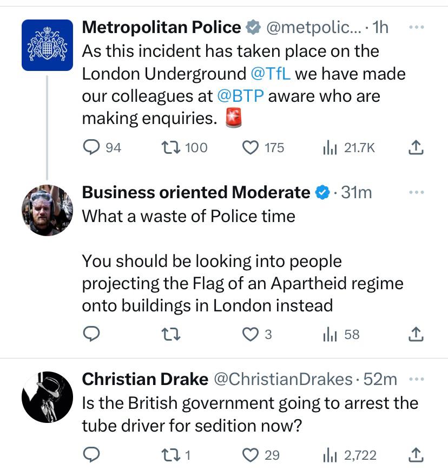Retweet the Metropolitan Police tweet
The image size is (448, 476).
pyautogui.click(x=168, y=147)
